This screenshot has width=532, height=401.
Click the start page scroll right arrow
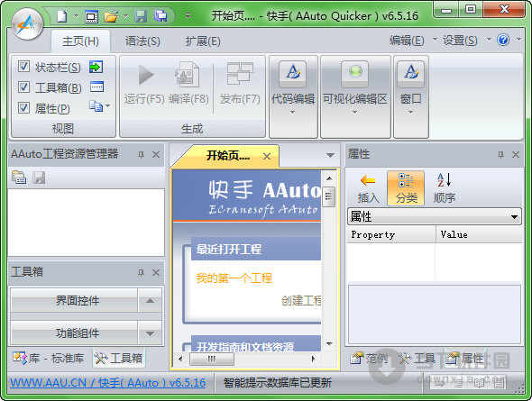313,359
